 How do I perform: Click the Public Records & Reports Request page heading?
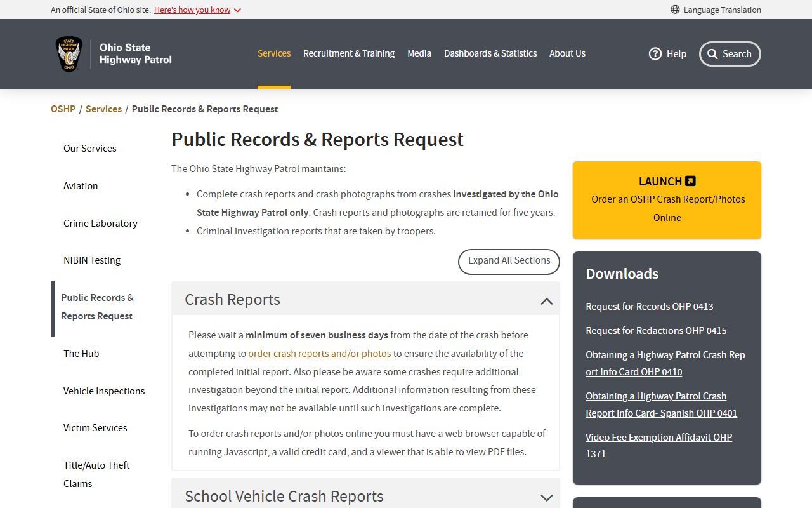pos(317,140)
